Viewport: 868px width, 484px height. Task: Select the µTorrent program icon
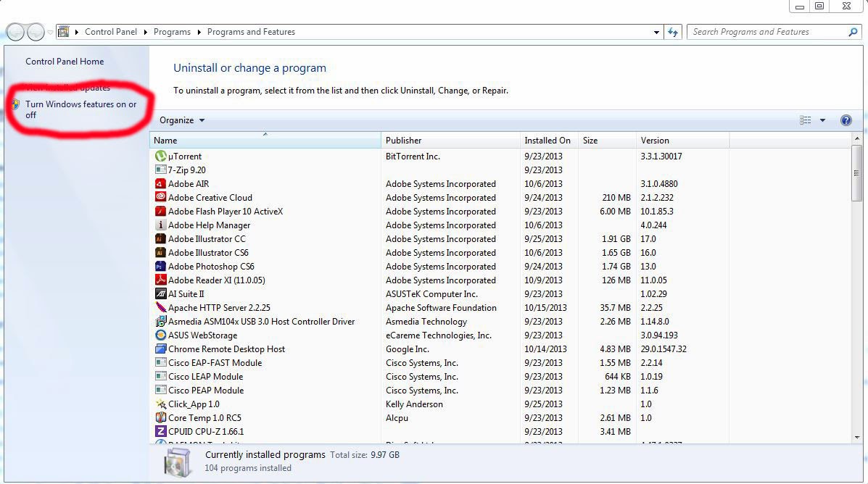tap(160, 157)
